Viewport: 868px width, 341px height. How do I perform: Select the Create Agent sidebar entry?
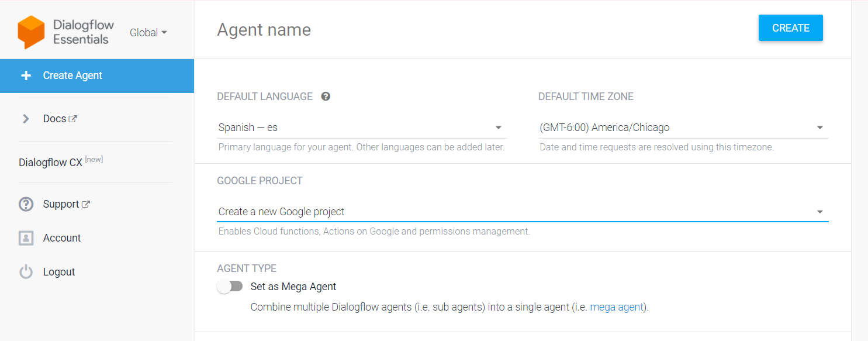point(72,75)
